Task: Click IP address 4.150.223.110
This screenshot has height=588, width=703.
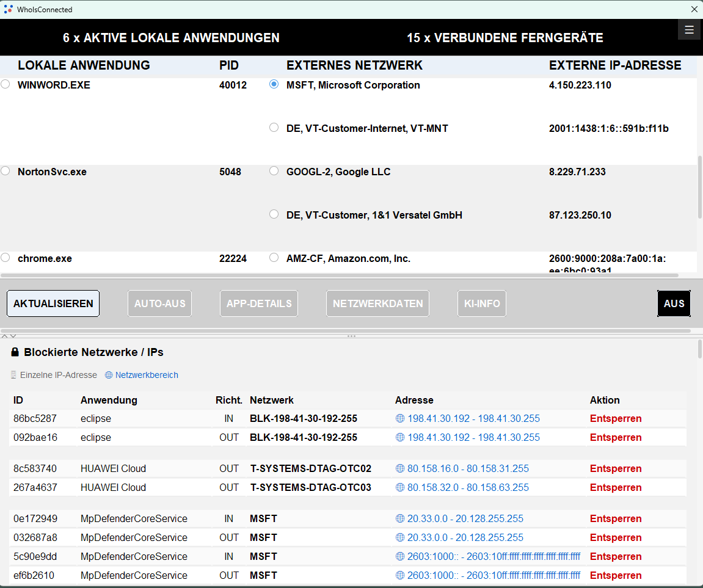Action: coord(580,85)
